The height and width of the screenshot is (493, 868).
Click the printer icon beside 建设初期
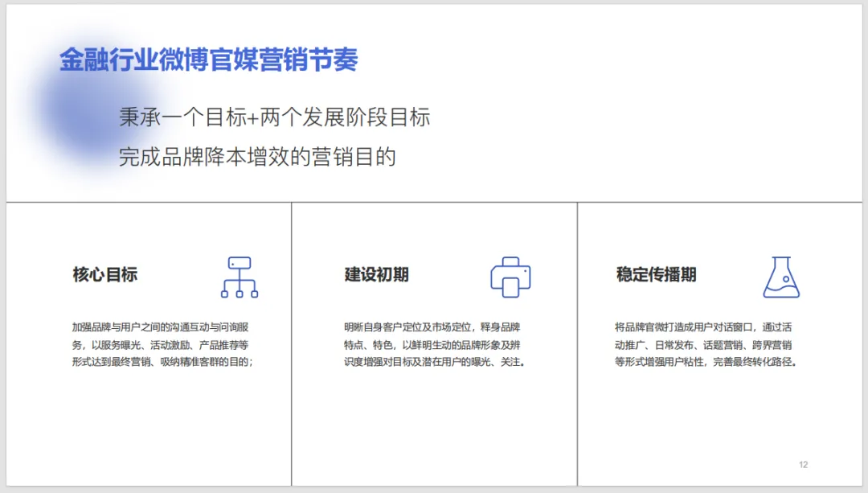(510, 277)
